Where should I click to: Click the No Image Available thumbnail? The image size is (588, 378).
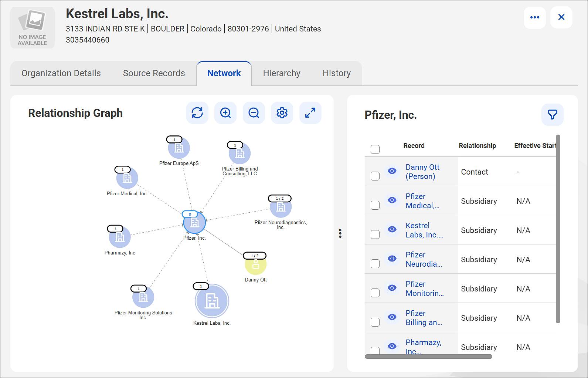[x=33, y=28]
